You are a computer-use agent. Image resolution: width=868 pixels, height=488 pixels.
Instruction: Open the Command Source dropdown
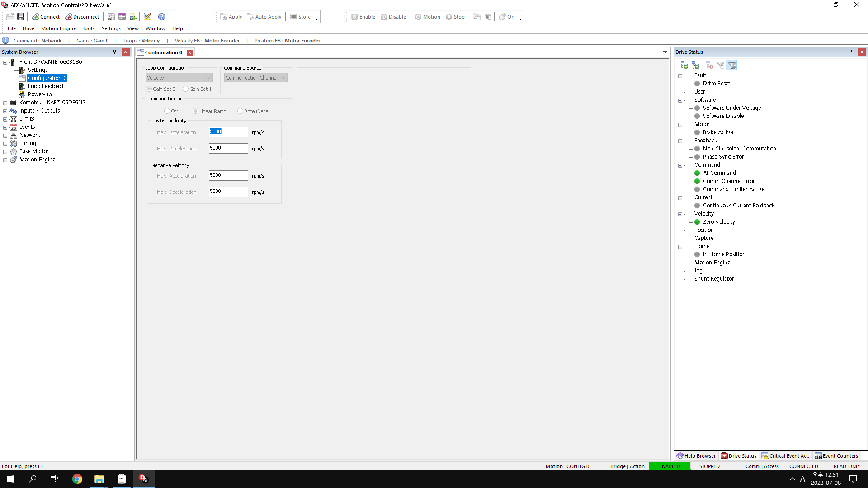pos(256,78)
